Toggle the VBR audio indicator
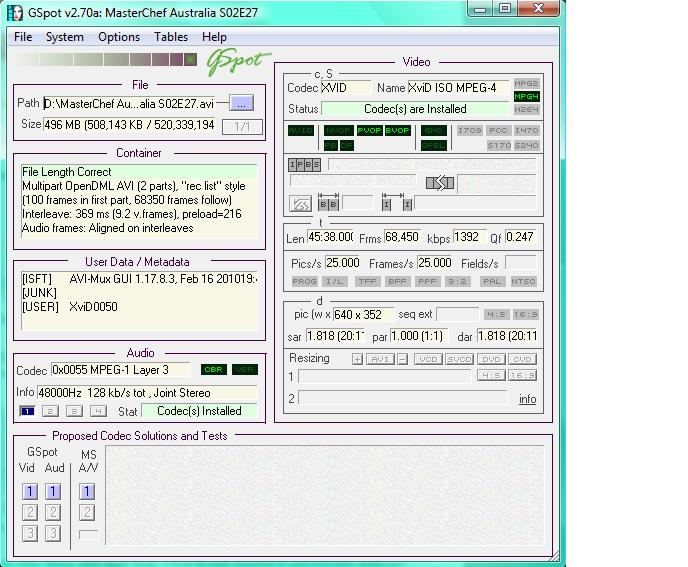 (244, 370)
